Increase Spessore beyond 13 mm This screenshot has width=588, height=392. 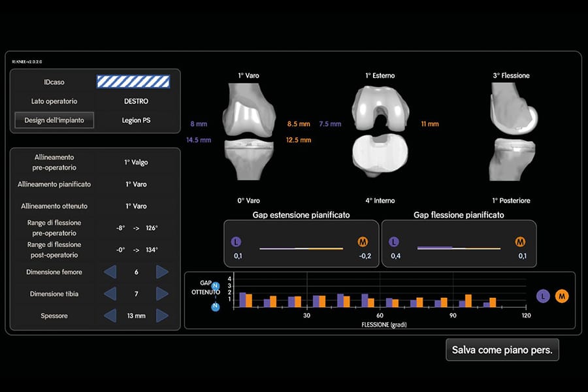(162, 316)
